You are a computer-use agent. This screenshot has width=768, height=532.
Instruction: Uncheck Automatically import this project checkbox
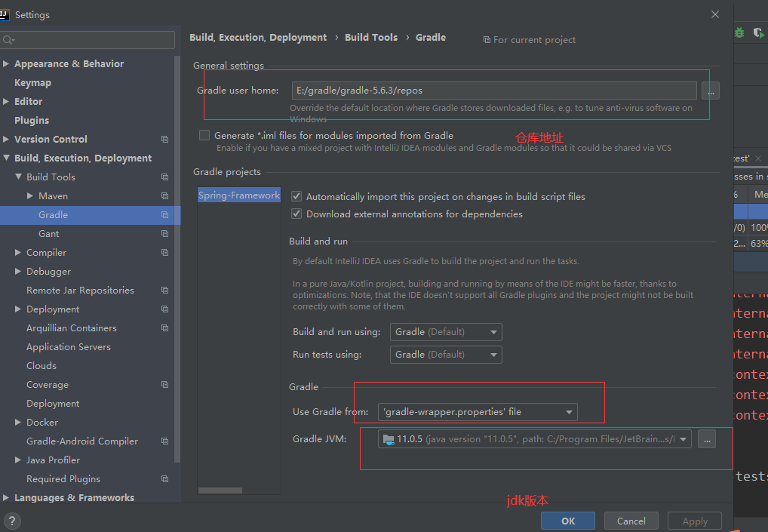coord(296,196)
